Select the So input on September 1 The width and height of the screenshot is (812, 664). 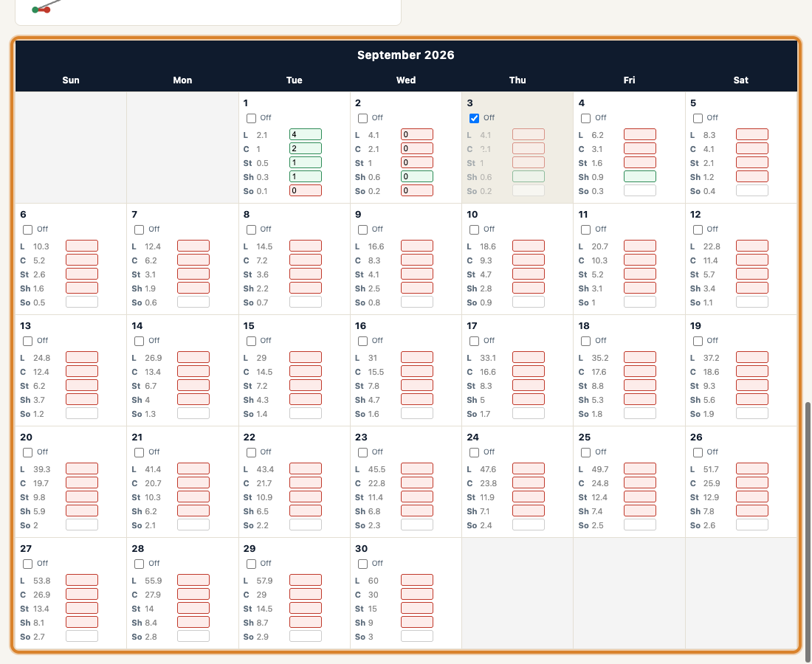pos(306,190)
